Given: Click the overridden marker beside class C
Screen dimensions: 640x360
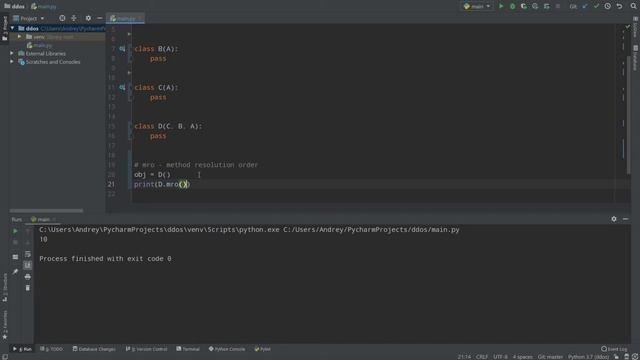Looking at the screenshot, I should [x=122, y=87].
